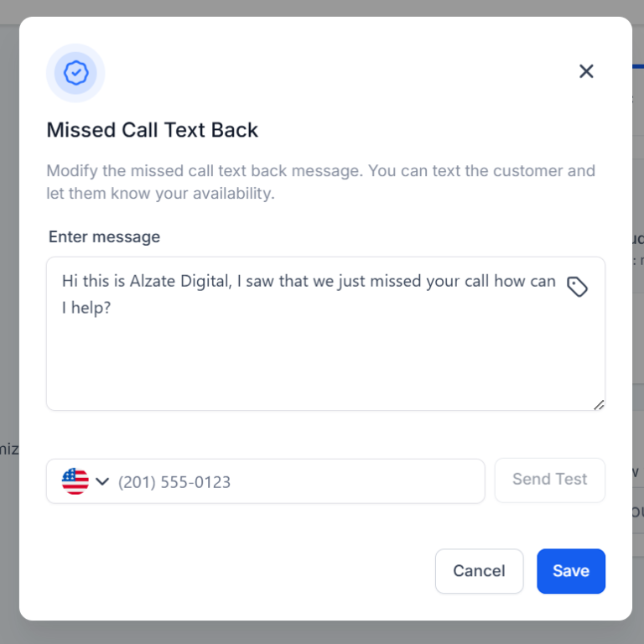Focus the Enter message text area
Viewport: 644px width, 644px height.
(325, 334)
